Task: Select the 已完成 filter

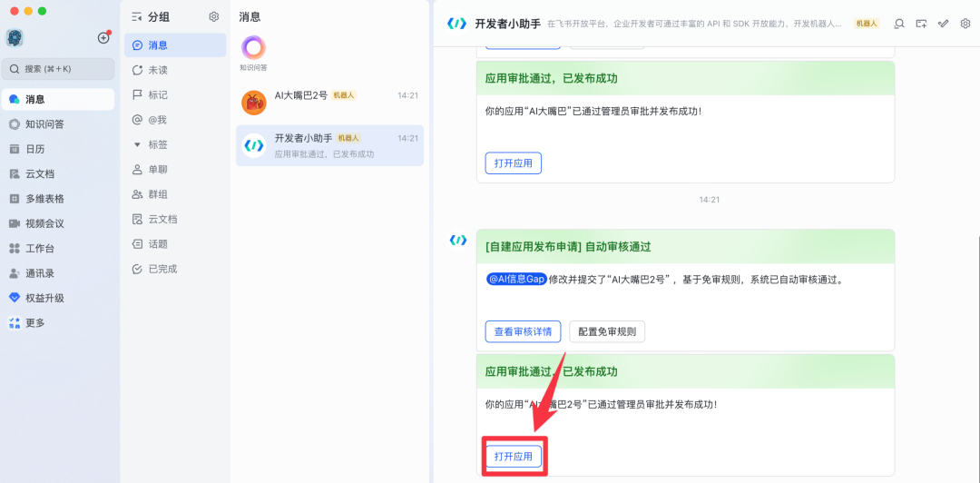Action: click(x=162, y=269)
